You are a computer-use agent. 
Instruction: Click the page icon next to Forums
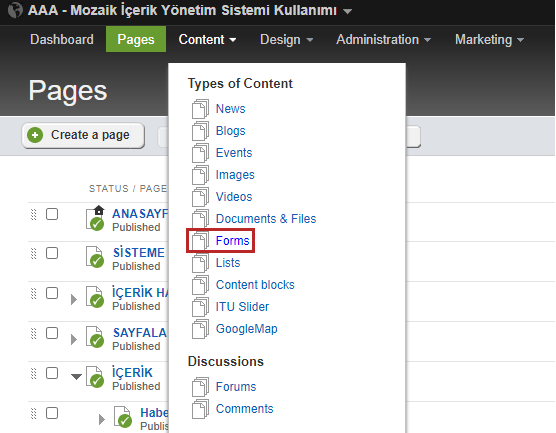200,387
